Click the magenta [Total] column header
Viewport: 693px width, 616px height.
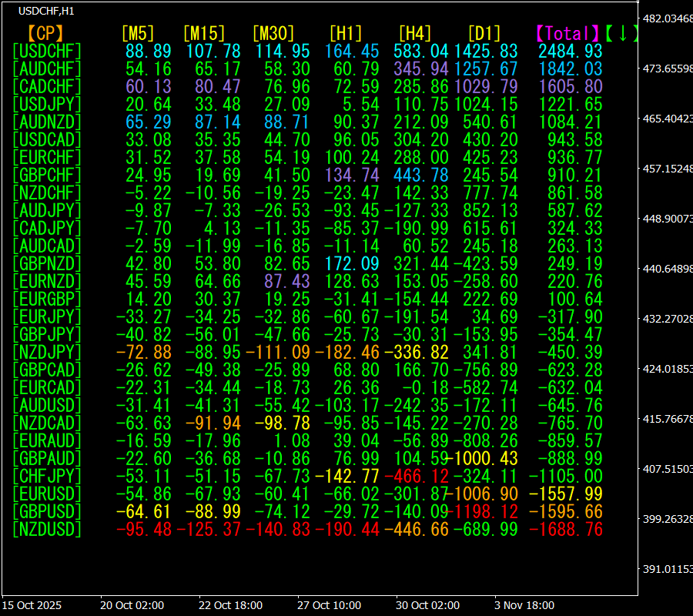point(567,33)
